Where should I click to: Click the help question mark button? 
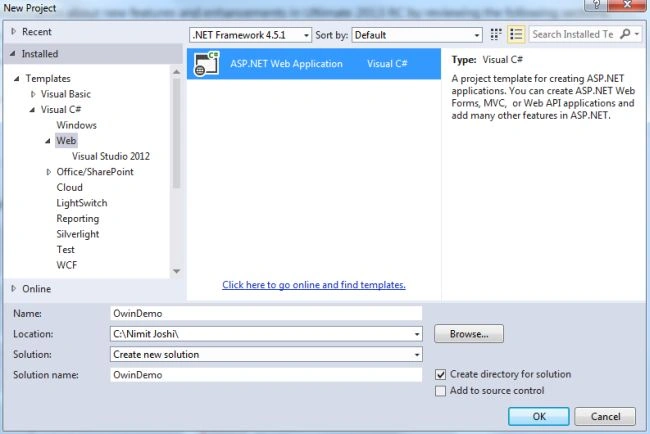[596, 5]
